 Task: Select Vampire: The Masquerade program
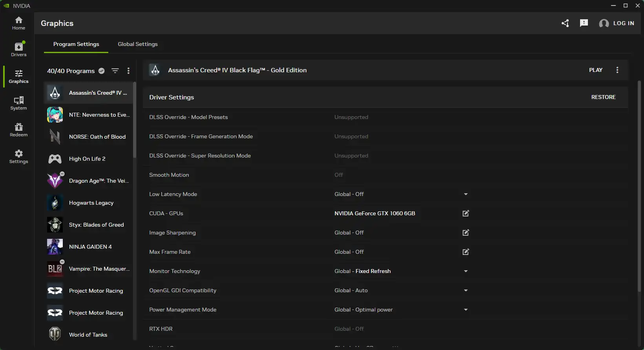tap(88, 269)
